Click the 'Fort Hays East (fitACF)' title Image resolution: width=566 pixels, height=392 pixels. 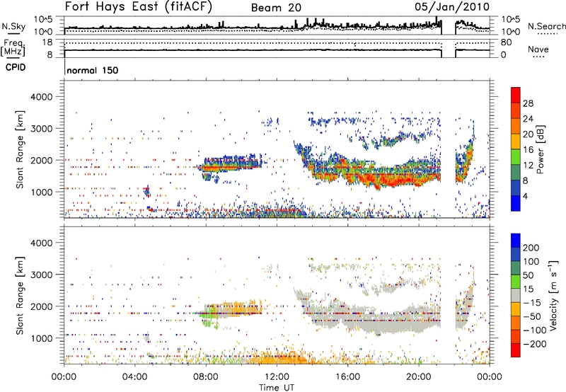tap(139, 6)
